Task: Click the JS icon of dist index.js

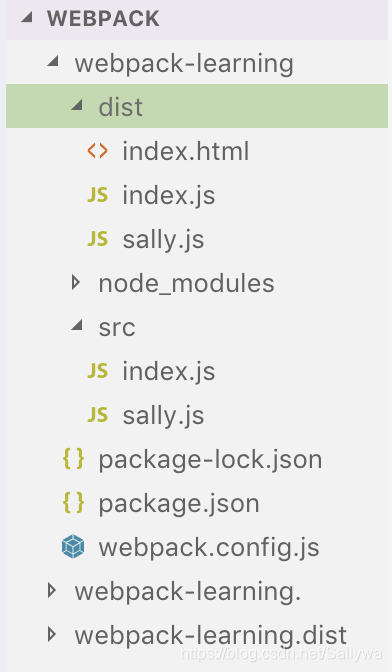Action: (x=98, y=195)
